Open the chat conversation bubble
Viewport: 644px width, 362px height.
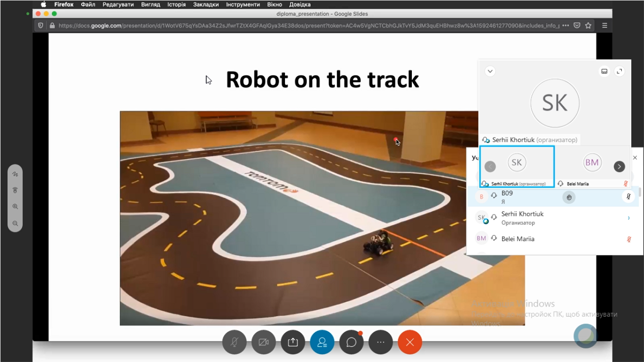(351, 342)
